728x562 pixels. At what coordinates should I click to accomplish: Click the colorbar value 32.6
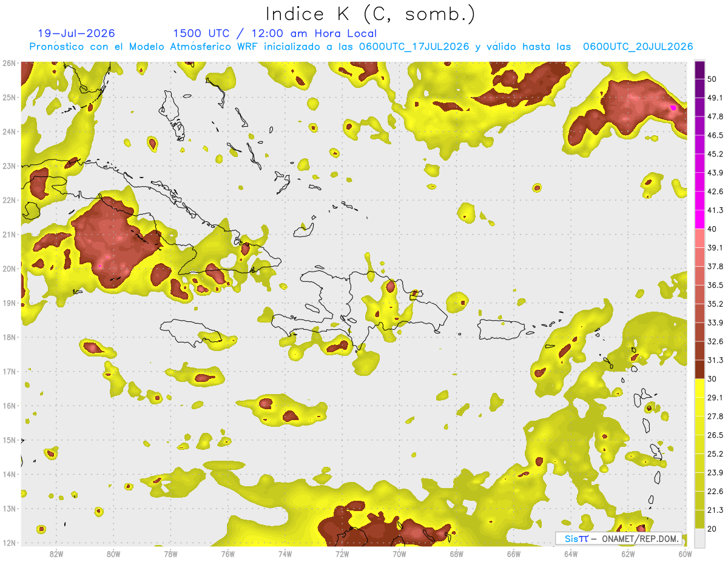coord(715,341)
